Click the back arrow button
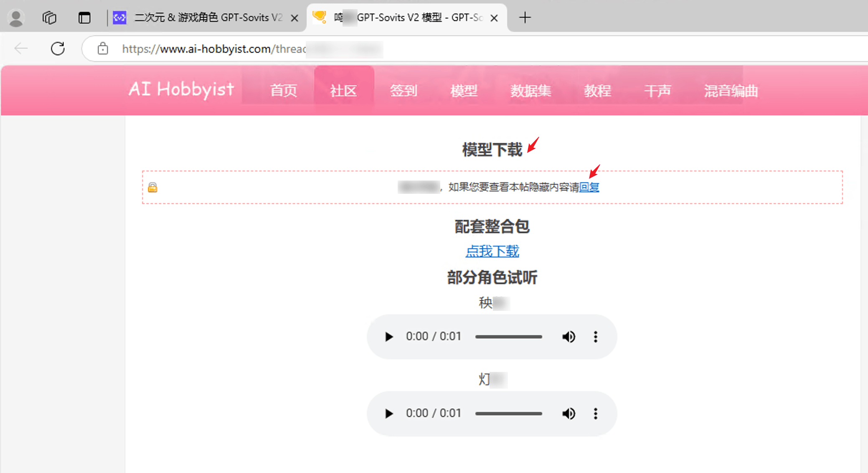The height and width of the screenshot is (473, 868). pyautogui.click(x=21, y=49)
